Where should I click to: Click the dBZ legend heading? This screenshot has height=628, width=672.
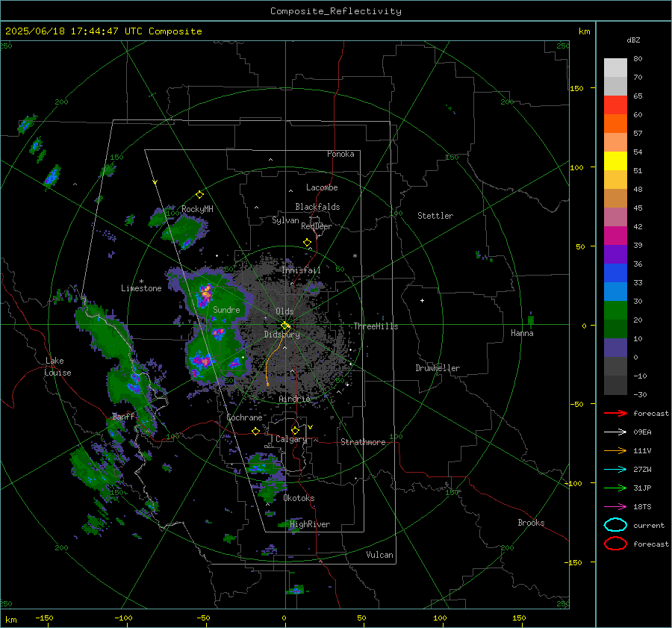[x=633, y=40]
